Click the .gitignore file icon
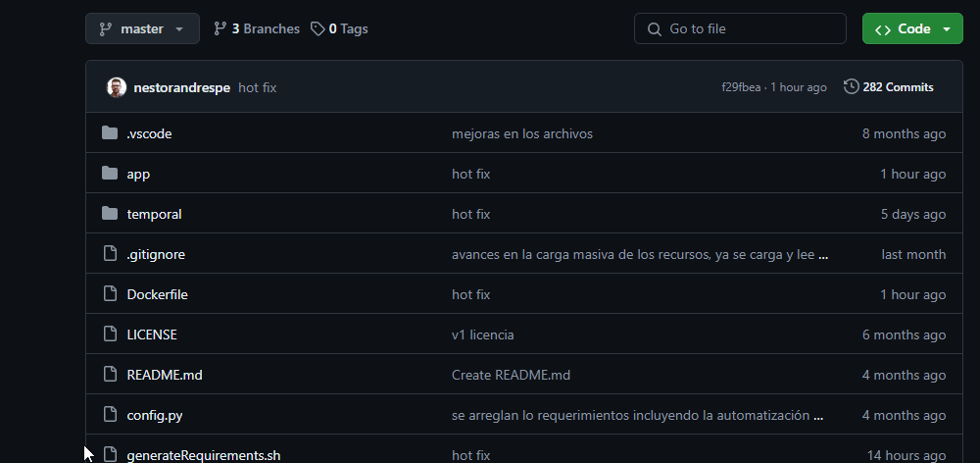The height and width of the screenshot is (463, 980). [110, 254]
